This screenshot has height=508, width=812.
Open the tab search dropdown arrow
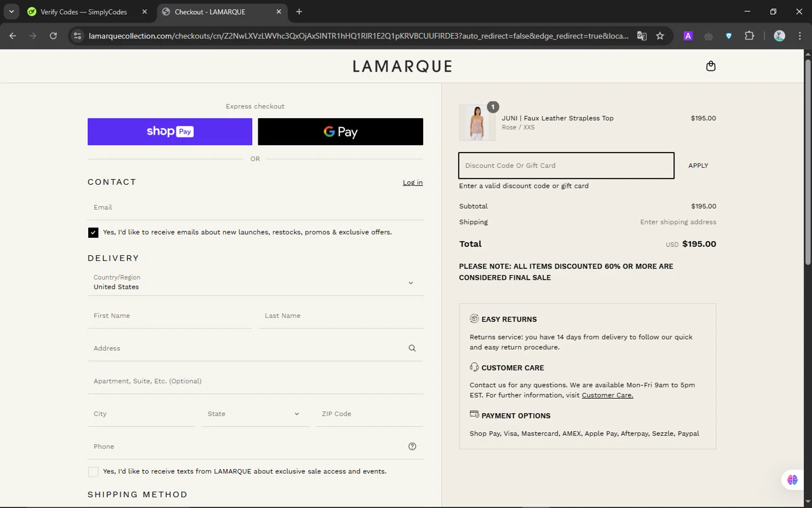11,11
